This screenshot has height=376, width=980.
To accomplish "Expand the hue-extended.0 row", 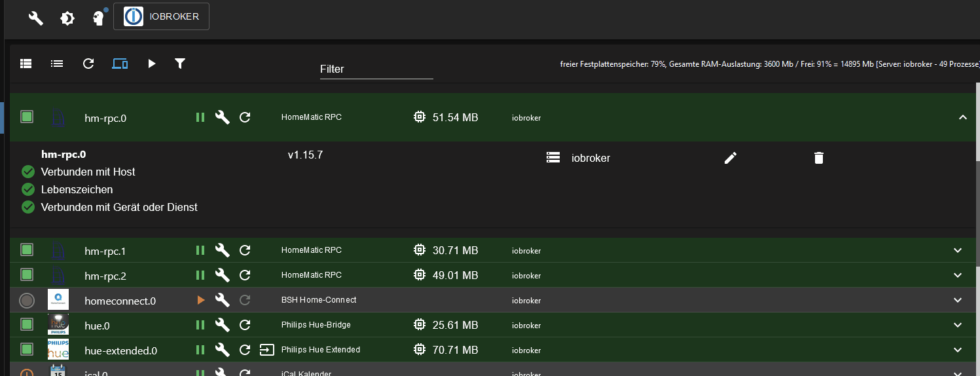I will coord(958,350).
